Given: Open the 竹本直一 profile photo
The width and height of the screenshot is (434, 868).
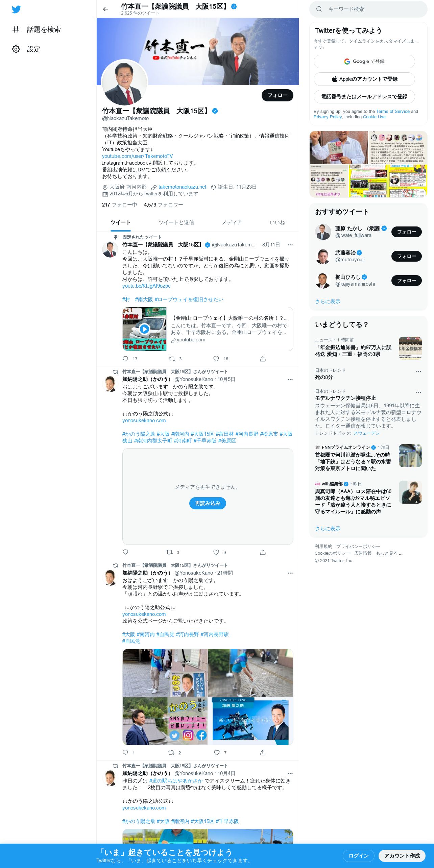Looking at the screenshot, I should pyautogui.click(x=124, y=83).
